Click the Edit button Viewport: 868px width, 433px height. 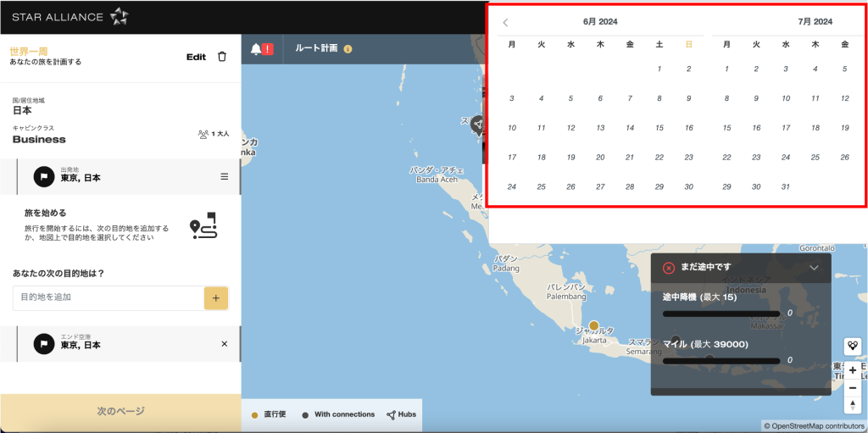point(196,57)
